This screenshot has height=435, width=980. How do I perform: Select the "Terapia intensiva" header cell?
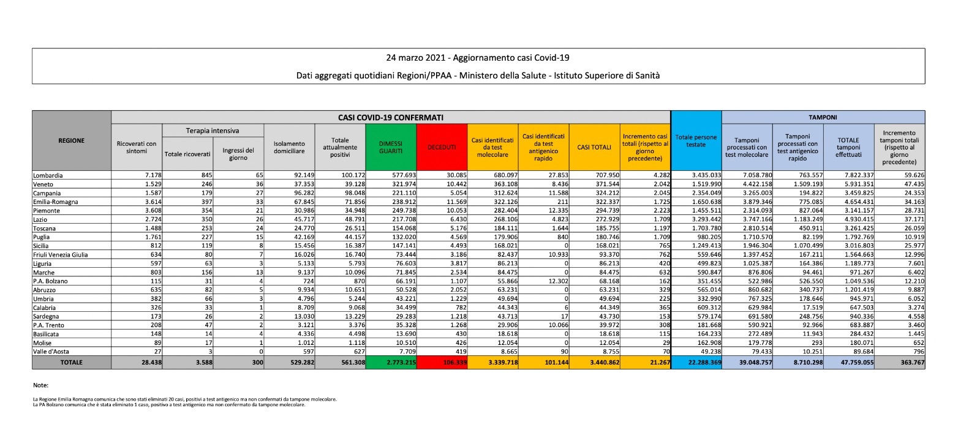pyautogui.click(x=213, y=130)
